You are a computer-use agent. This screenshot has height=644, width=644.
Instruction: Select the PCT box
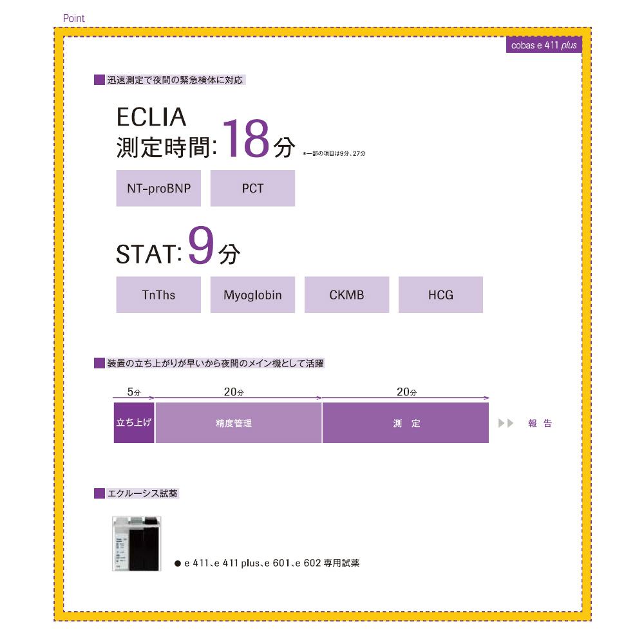point(252,188)
